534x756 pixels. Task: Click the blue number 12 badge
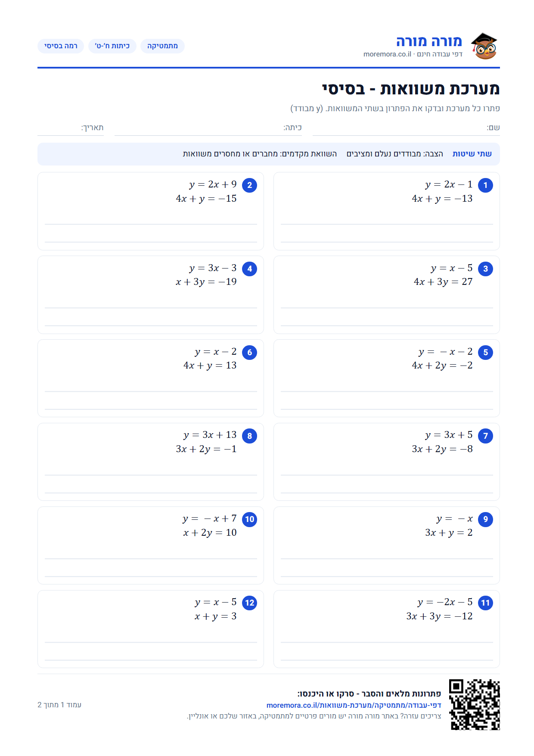click(x=249, y=603)
